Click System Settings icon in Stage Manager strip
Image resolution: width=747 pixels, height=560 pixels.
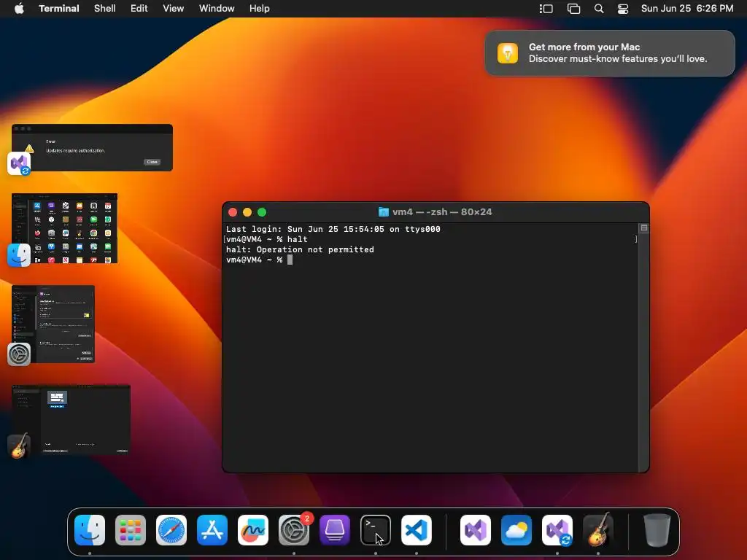click(19, 354)
